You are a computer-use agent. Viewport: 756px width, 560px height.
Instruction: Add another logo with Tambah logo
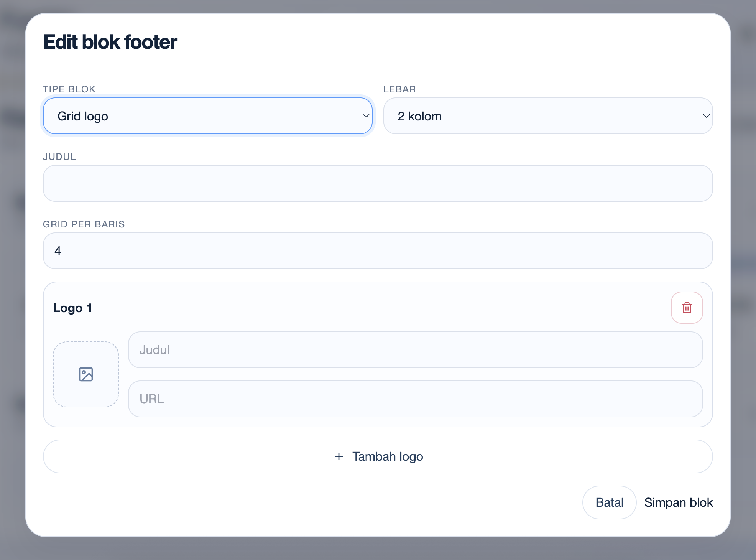(378, 456)
